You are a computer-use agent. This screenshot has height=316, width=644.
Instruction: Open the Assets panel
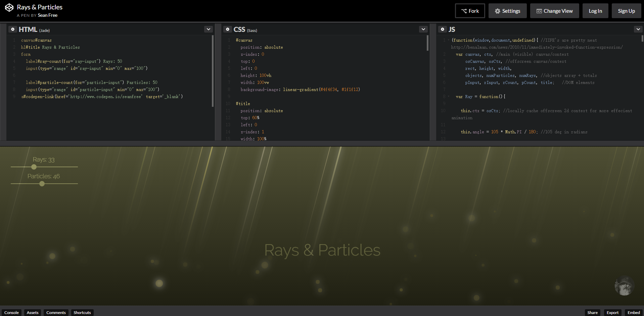click(33, 312)
